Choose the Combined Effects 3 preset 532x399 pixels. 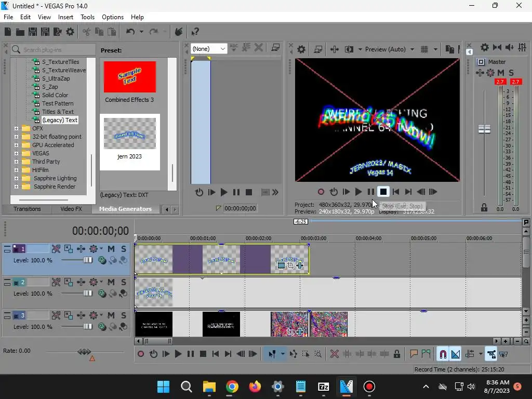pos(129,82)
